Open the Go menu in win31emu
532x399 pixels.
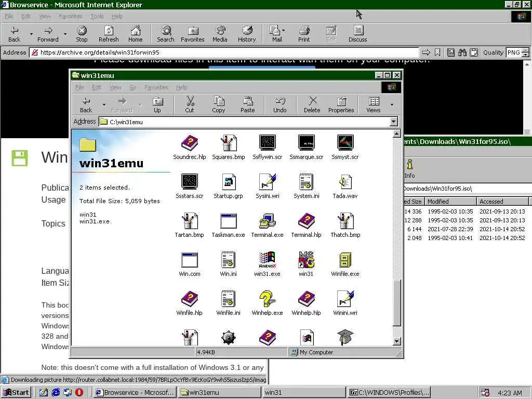[x=132, y=87]
